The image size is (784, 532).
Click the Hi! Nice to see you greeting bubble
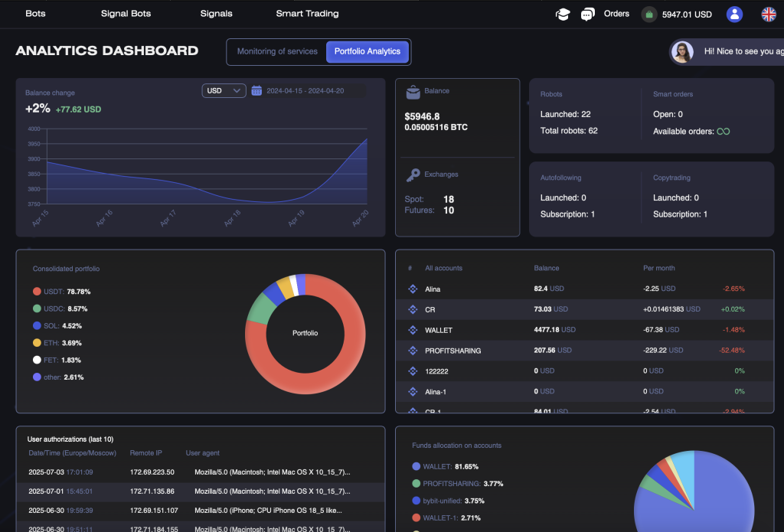click(x=727, y=51)
